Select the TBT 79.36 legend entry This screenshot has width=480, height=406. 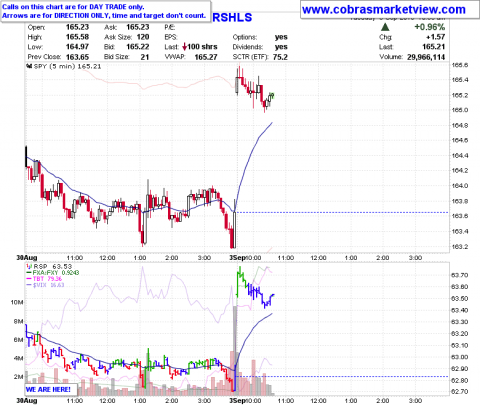(x=44, y=279)
